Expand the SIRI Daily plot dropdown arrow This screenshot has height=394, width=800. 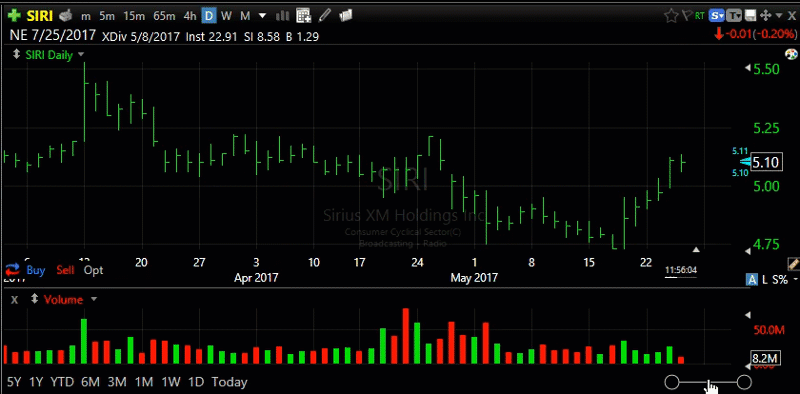(x=81, y=55)
